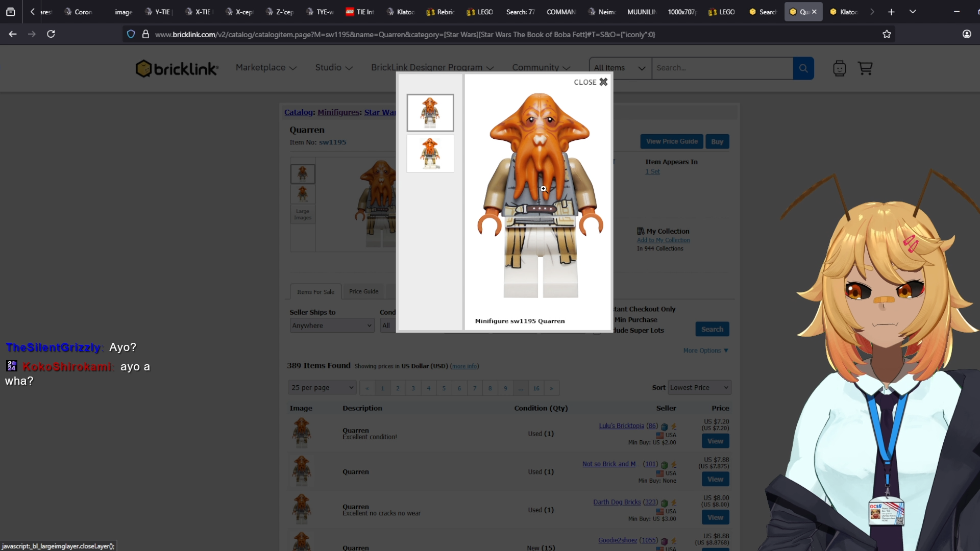Open the 25 per page dropdown
Screen dimensions: 980x551
322,388
